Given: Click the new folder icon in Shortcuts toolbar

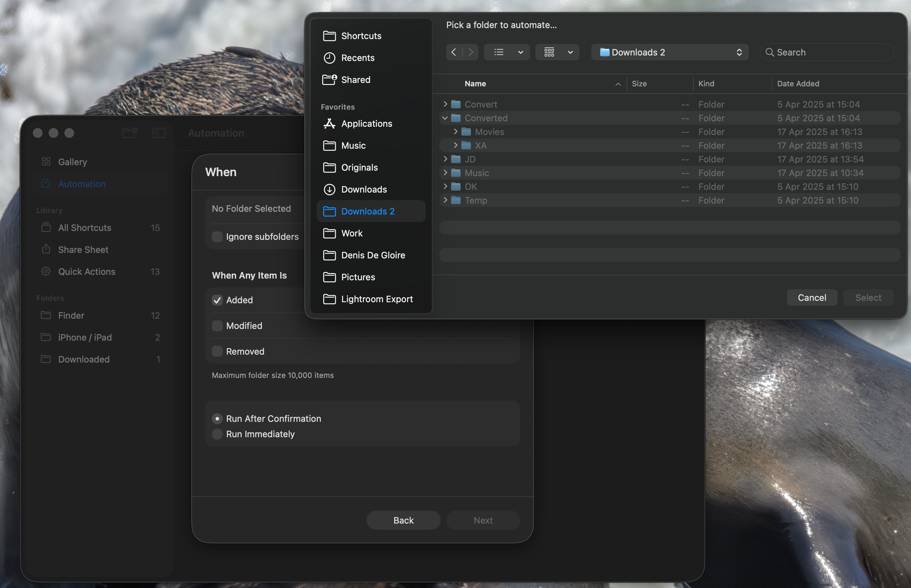Looking at the screenshot, I should click(130, 133).
